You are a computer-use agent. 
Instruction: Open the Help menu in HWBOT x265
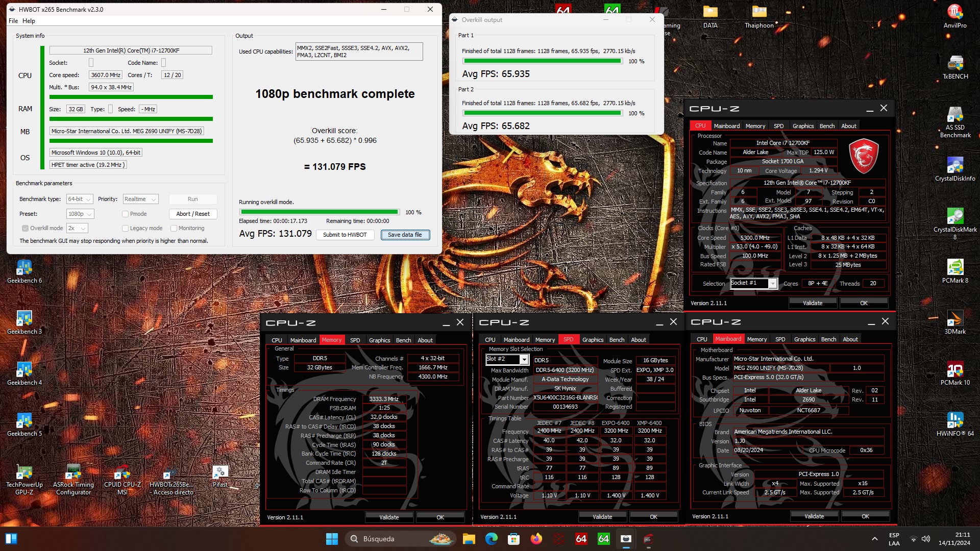point(29,21)
